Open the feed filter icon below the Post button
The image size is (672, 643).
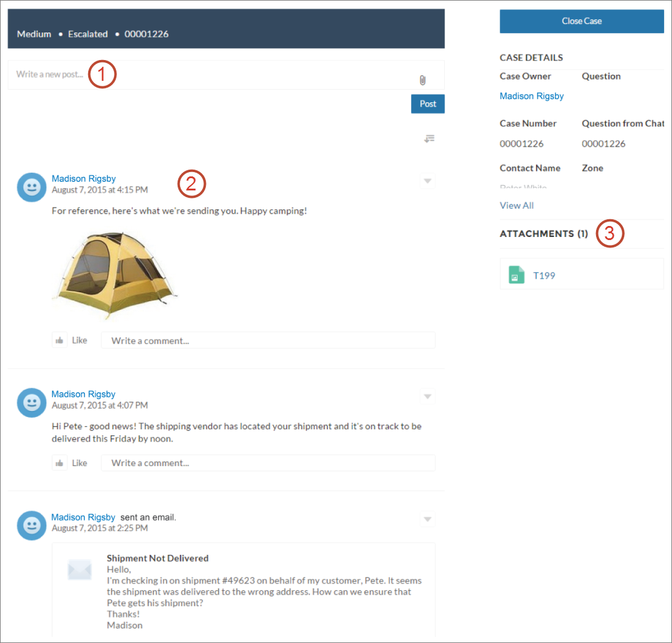pos(429,138)
